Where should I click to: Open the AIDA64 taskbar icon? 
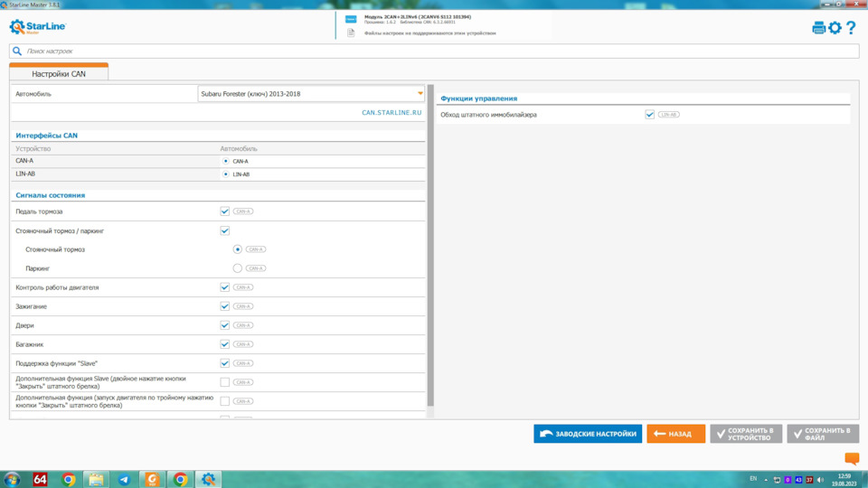(40, 479)
